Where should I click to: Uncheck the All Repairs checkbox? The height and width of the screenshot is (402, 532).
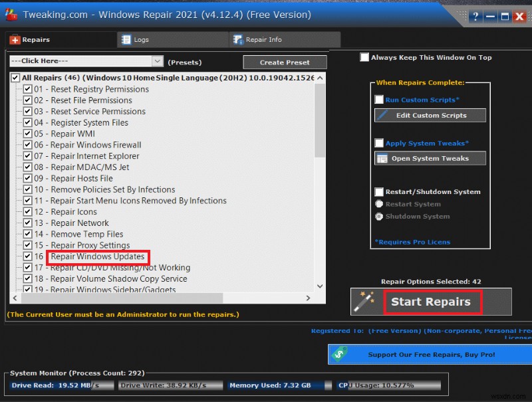point(15,77)
